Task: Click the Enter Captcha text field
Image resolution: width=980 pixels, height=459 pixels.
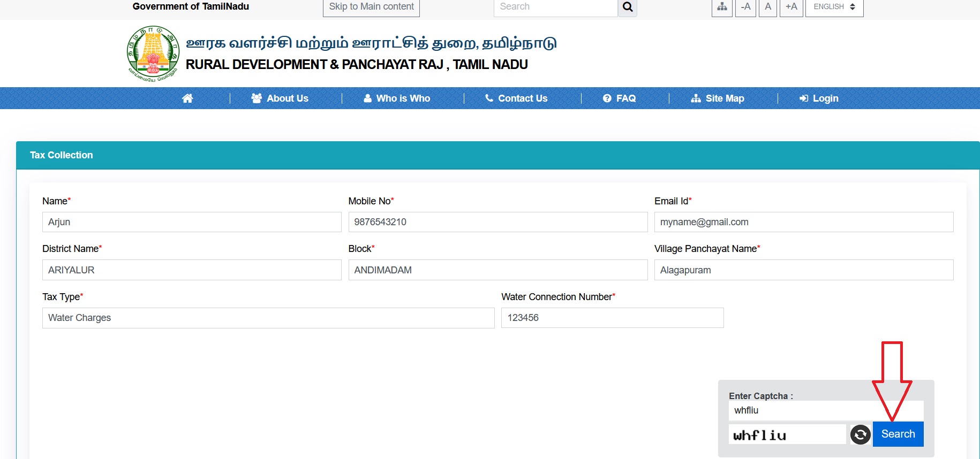Action: pos(825,411)
